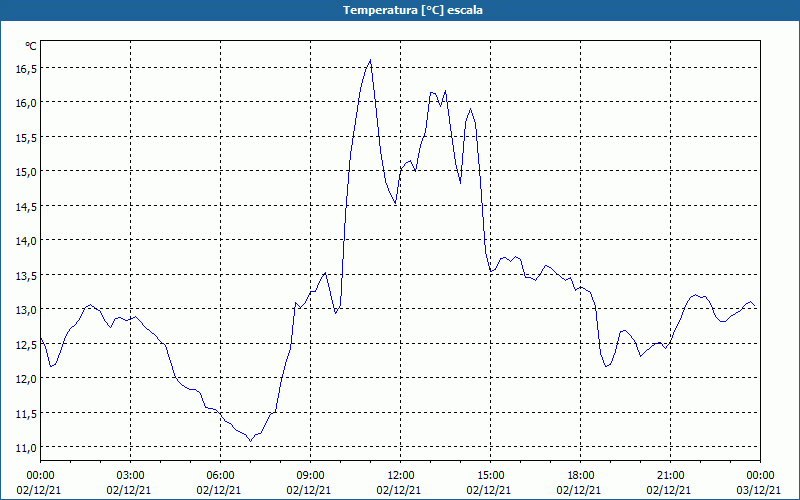Click the highest temperature peak near 11:00
The image size is (800, 500).
pyautogui.click(x=370, y=60)
